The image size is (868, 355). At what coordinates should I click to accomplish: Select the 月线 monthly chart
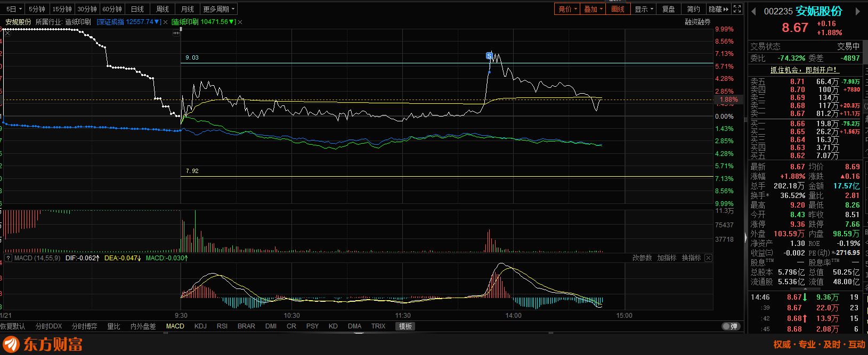click(188, 9)
